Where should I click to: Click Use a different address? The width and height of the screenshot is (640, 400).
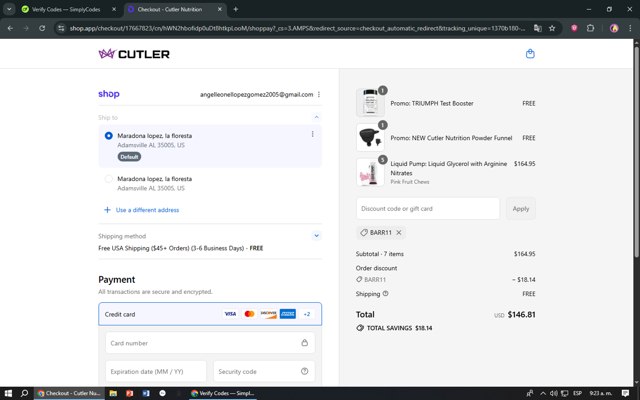[x=142, y=210]
